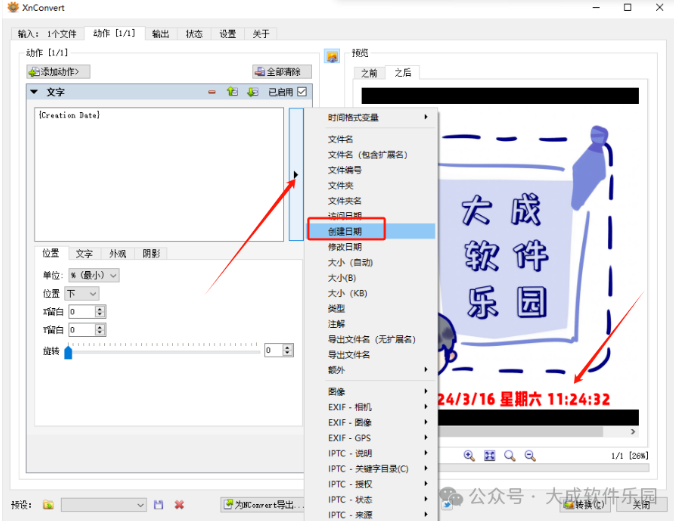Click the 添加动作 (Add action) button

tap(59, 72)
